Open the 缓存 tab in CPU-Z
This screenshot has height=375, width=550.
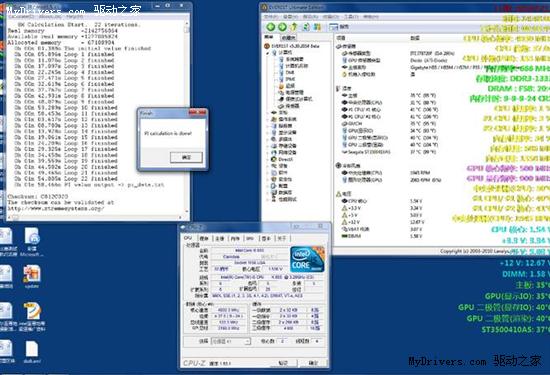[204, 239]
